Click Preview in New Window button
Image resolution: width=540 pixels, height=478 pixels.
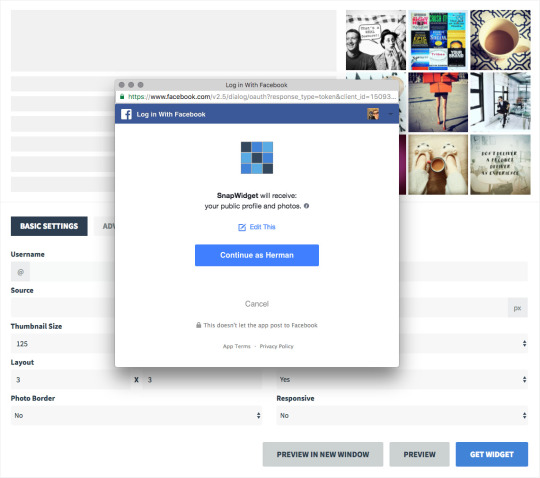(x=323, y=454)
